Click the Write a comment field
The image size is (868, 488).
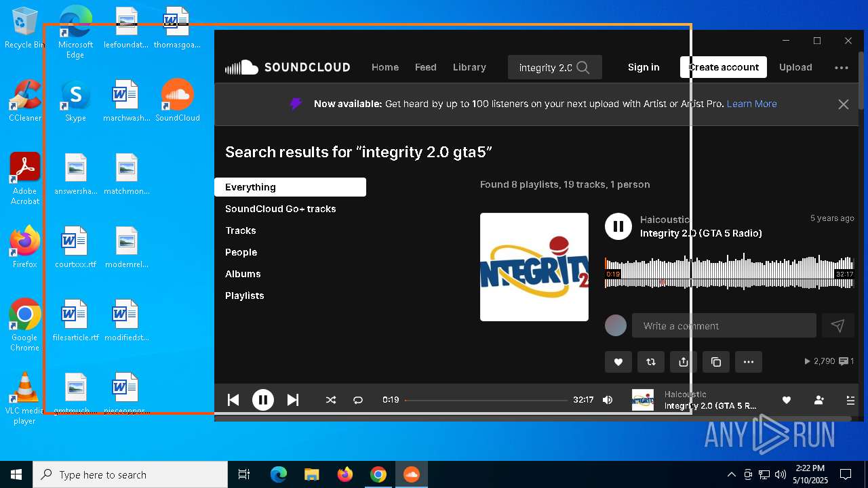tap(724, 325)
